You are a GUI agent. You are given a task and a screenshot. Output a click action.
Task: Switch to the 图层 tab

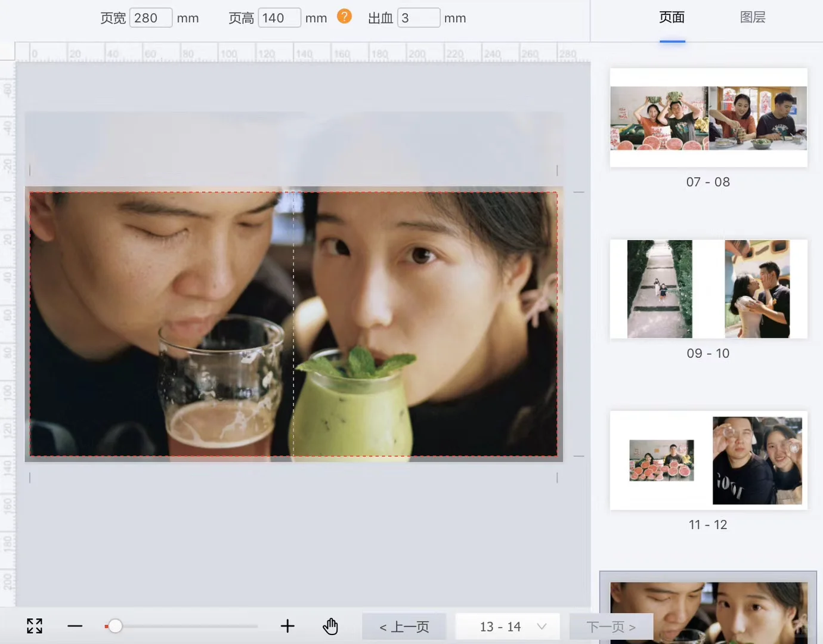pos(752,18)
